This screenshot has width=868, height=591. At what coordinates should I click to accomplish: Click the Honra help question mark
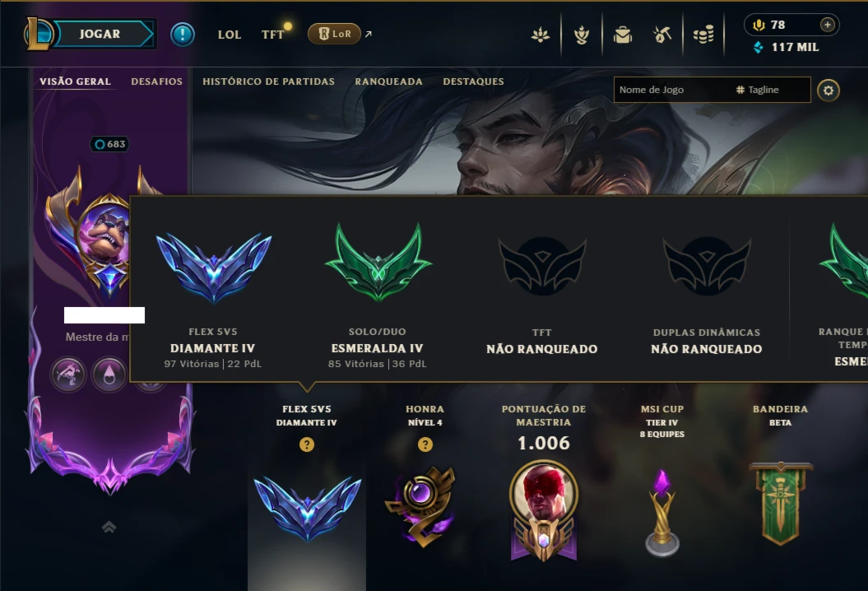tap(425, 444)
